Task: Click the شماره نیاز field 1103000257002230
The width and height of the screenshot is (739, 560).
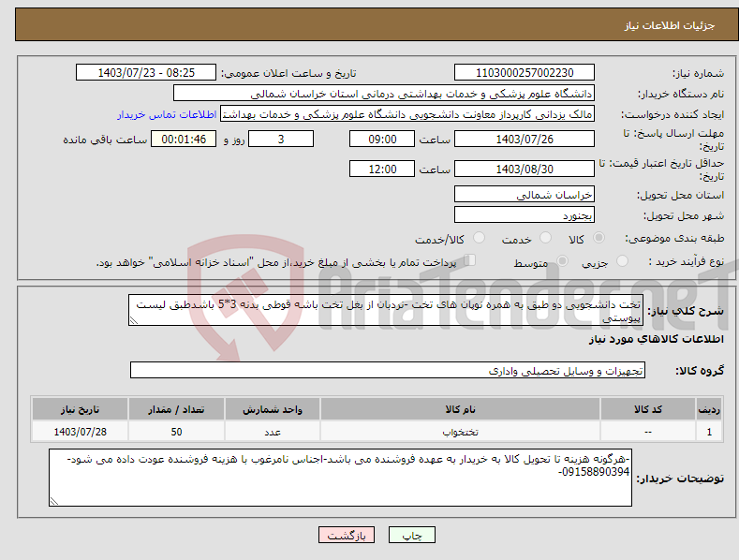Action: (x=525, y=73)
